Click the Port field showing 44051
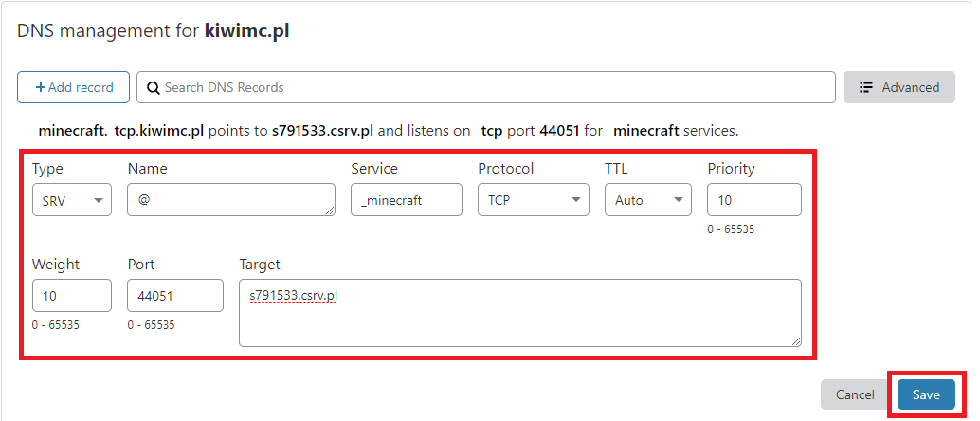Viewport: 980px width, 421px height. pyautogui.click(x=174, y=296)
